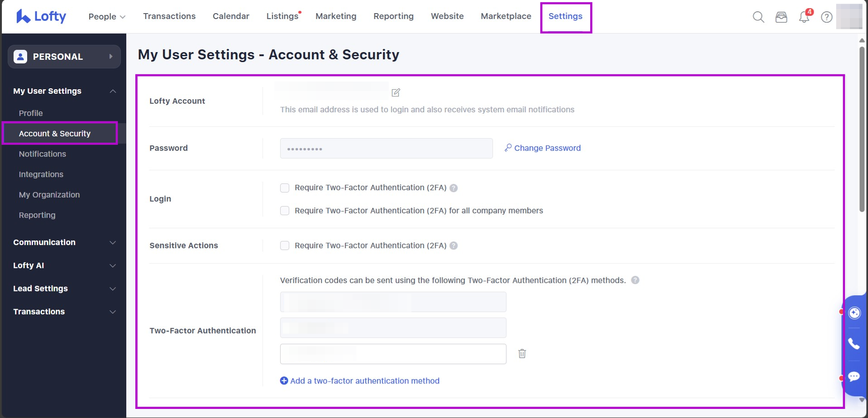The width and height of the screenshot is (868, 418).
Task: Enable Require 2FA checkbox under Login
Action: tap(285, 188)
